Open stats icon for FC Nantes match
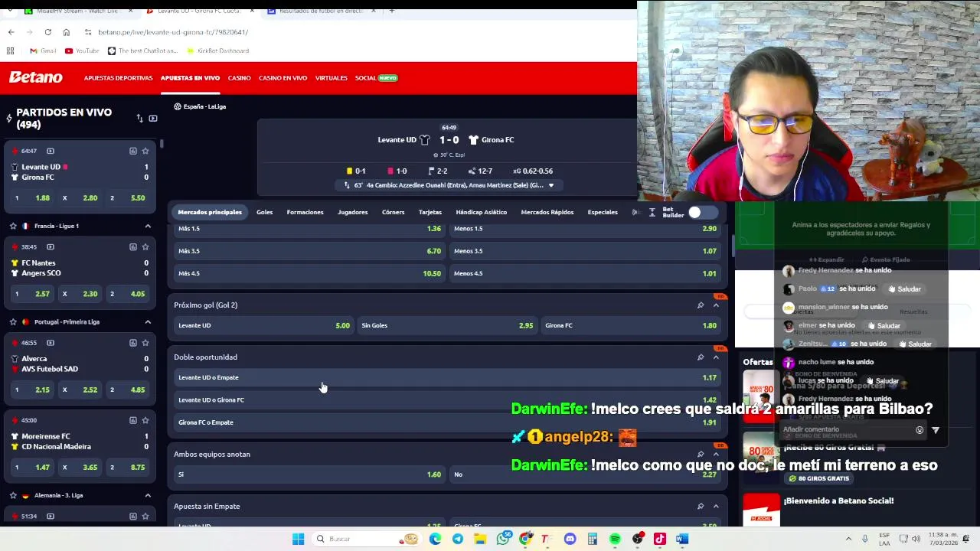This screenshot has width=980, height=551. tap(132, 246)
